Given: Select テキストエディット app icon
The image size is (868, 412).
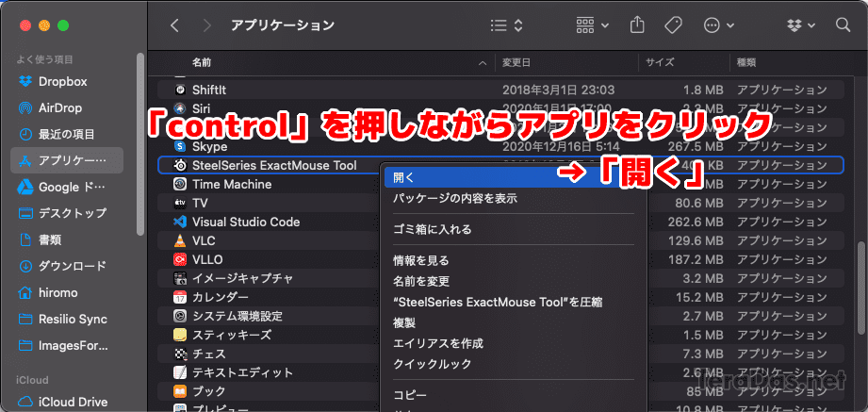Looking at the screenshot, I should tap(180, 372).
